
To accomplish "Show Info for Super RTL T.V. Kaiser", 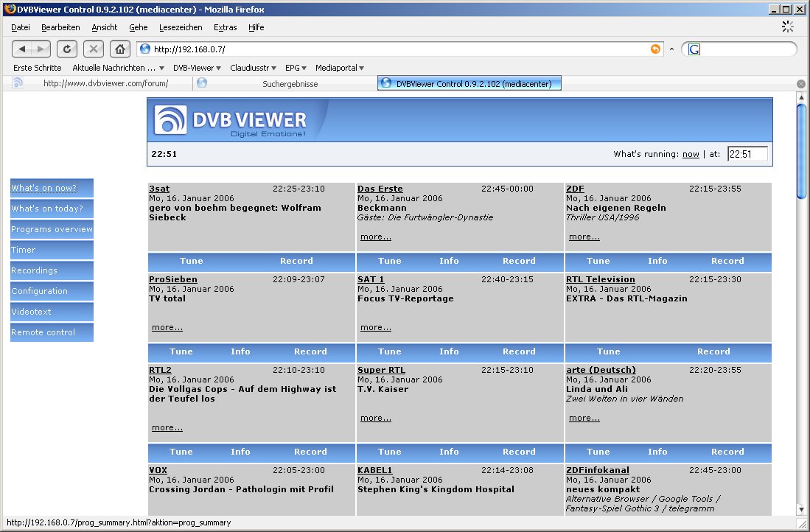I will click(x=449, y=452).
